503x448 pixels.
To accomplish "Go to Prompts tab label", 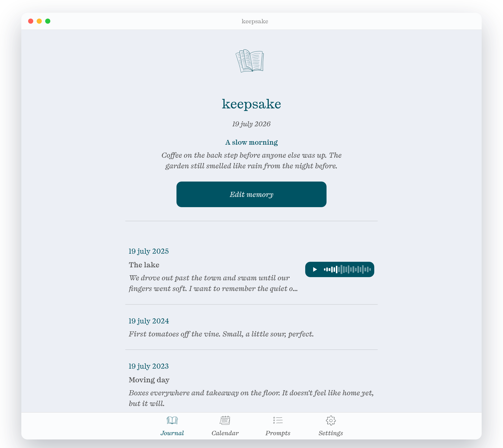I will [x=278, y=433].
